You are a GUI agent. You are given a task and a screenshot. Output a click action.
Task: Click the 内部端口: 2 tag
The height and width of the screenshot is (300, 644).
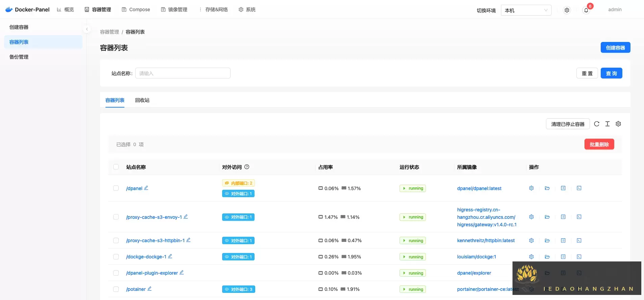[238, 183]
